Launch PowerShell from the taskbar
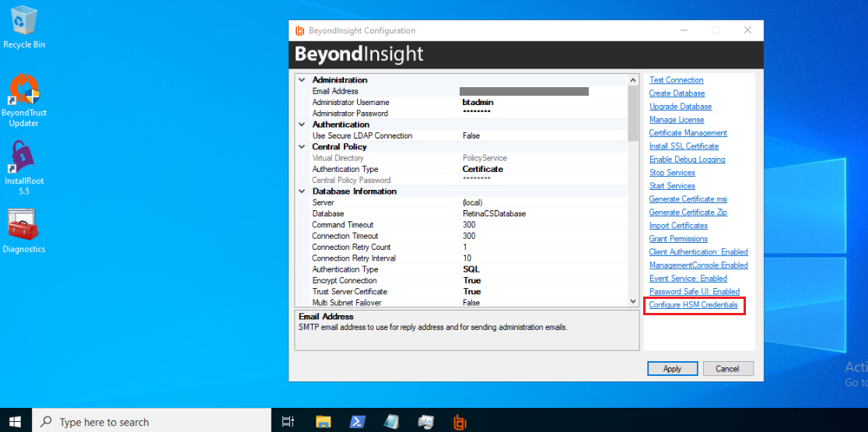868x432 pixels. coord(357,421)
